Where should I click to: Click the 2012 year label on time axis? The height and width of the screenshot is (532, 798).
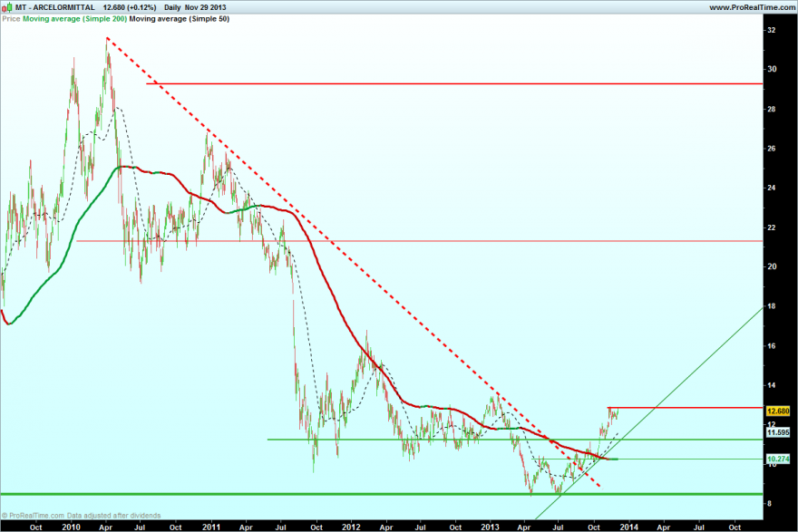pos(351,527)
